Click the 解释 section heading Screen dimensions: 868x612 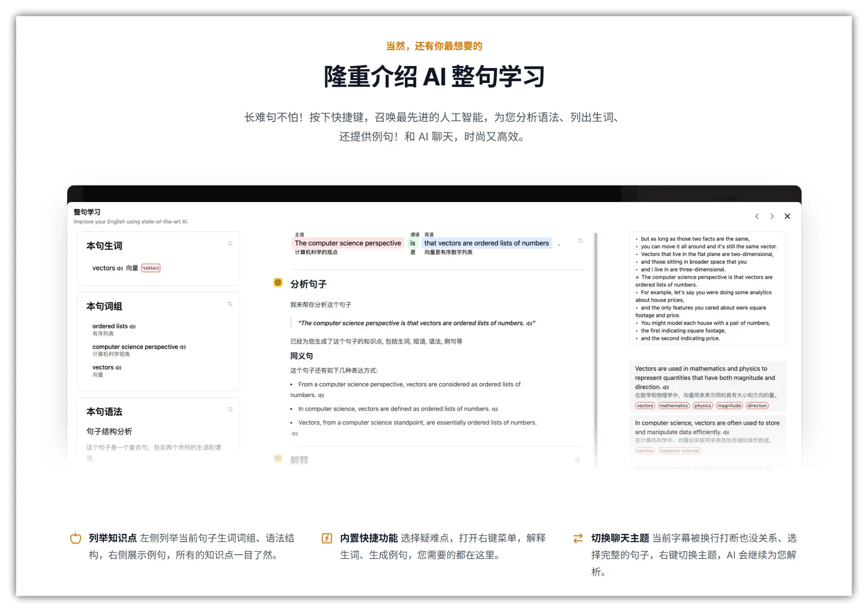click(x=299, y=460)
